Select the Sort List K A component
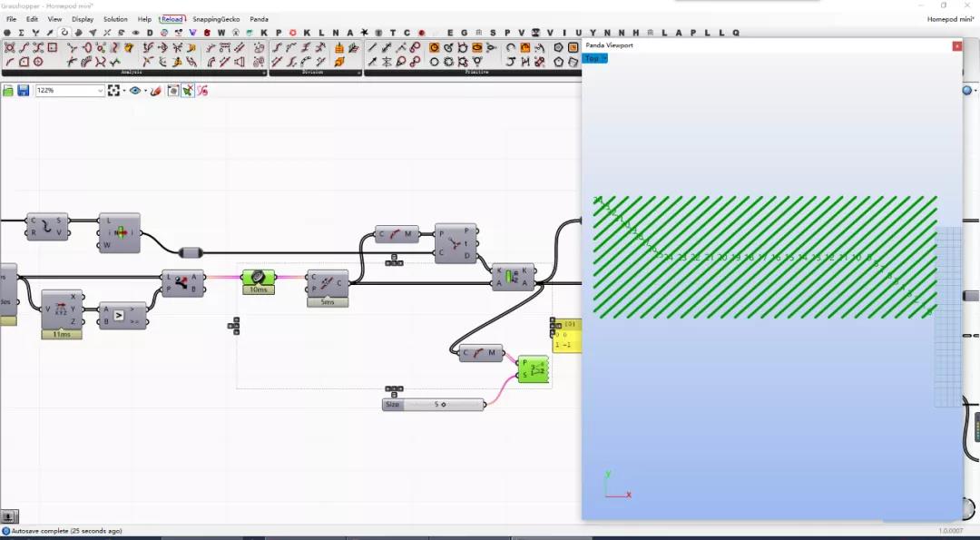 click(513, 277)
